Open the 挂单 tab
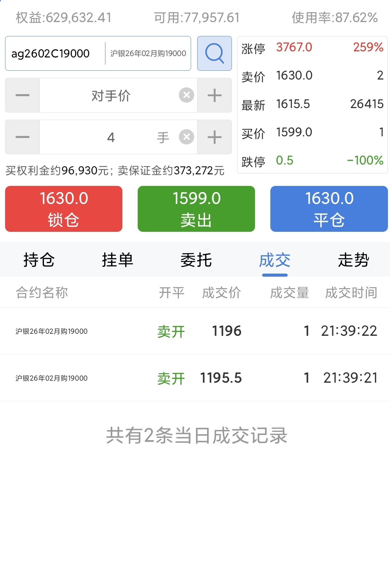This screenshot has height=588, width=390. (118, 260)
